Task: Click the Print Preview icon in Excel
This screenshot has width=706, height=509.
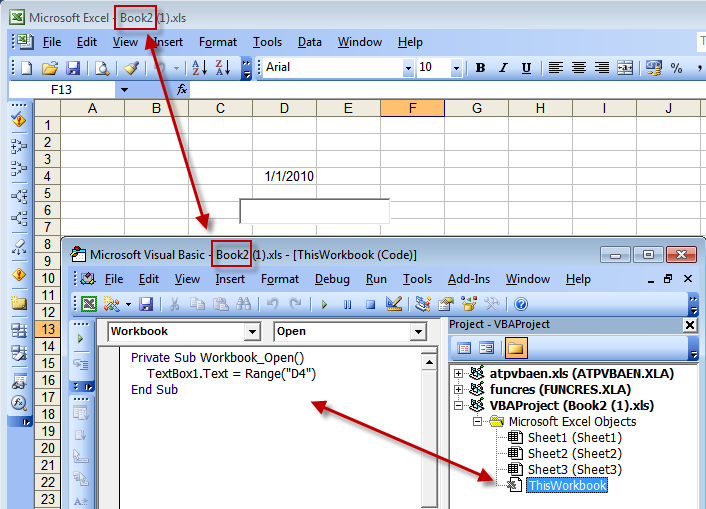Action: [102, 68]
